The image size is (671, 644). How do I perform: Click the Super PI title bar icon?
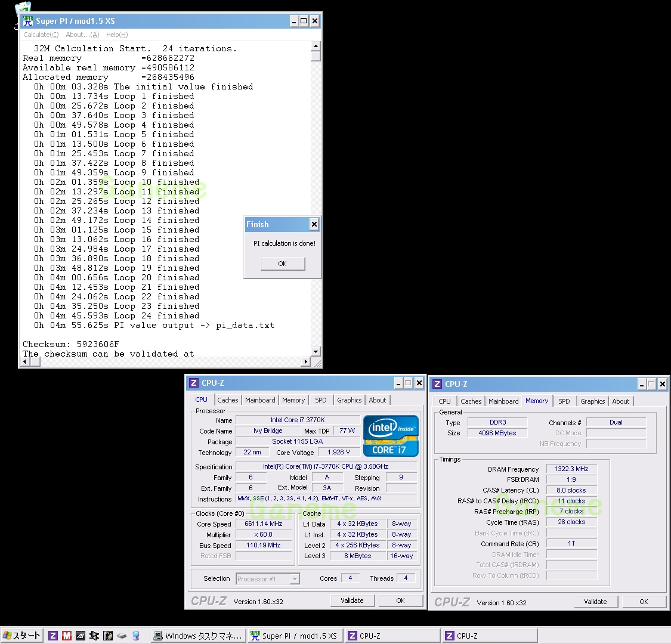coord(28,20)
